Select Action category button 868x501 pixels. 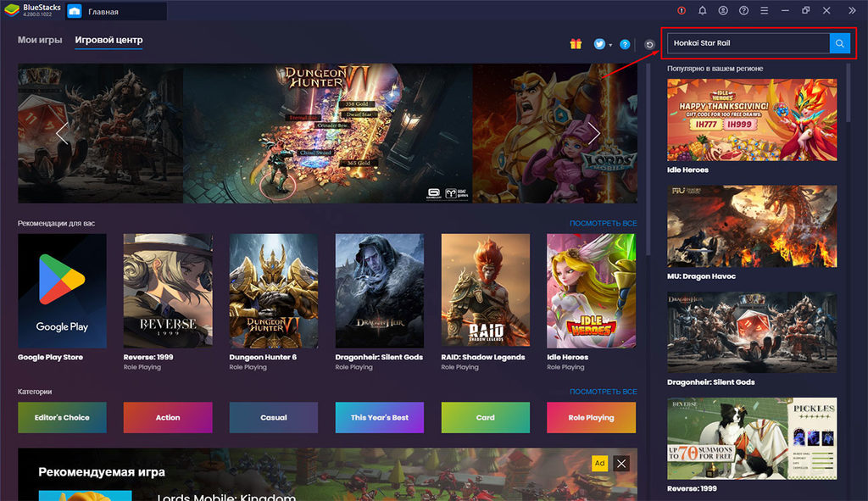pos(168,417)
